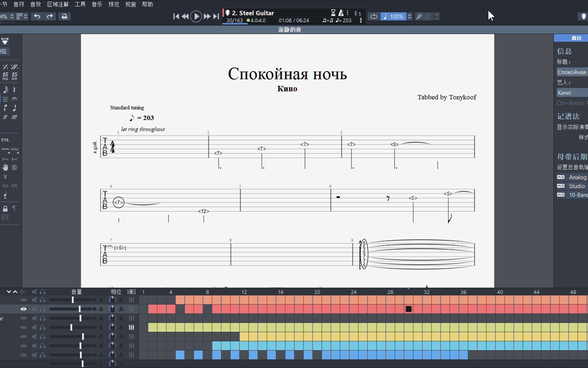
Task: Open the 音乐 menu
Action: point(97,4)
